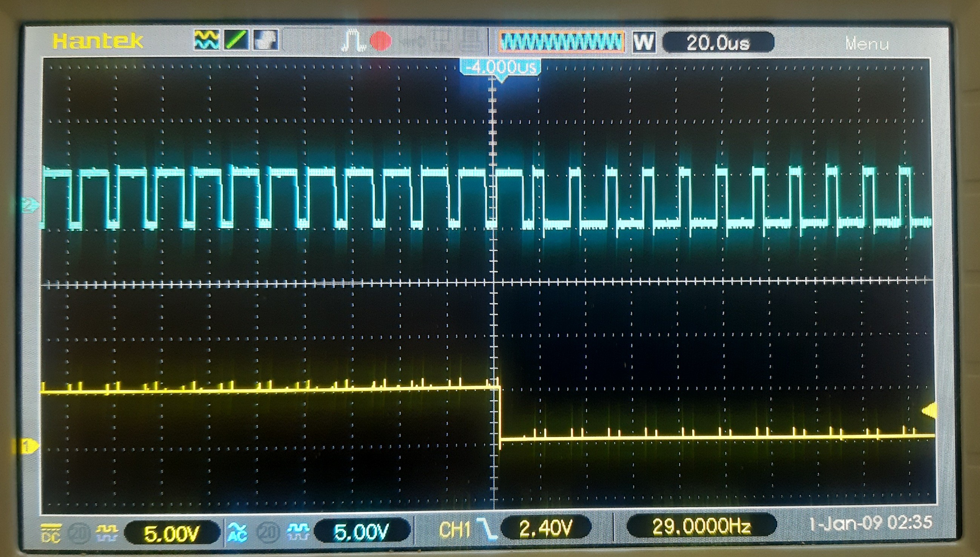Click the red record dot indicator
This screenshot has width=980, height=557.
381,41
